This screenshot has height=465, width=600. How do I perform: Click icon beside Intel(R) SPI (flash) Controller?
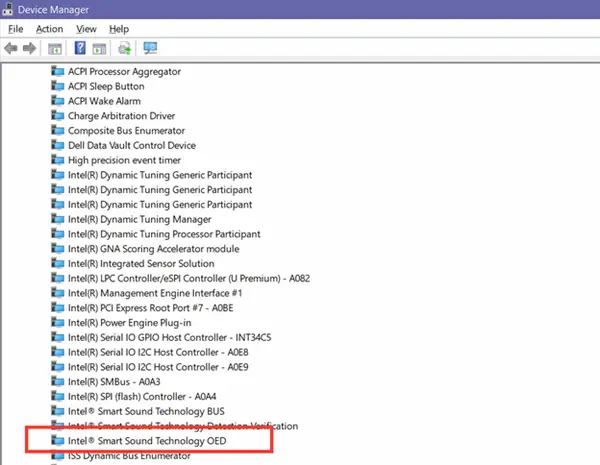[x=58, y=396]
